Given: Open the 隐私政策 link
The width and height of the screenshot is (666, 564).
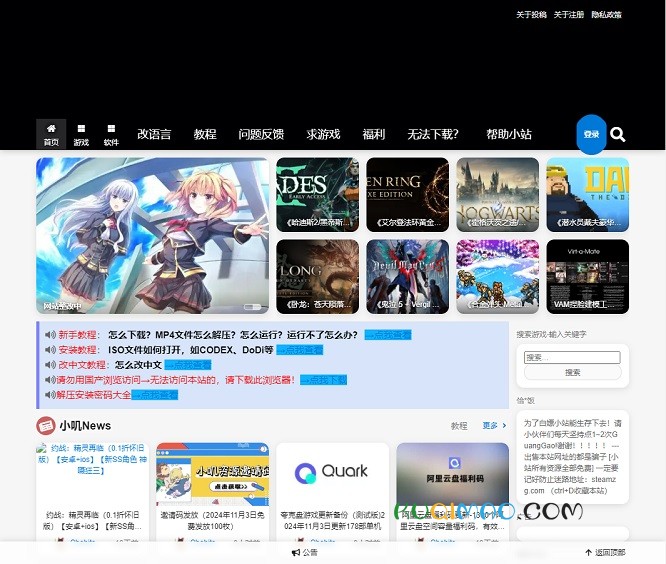Looking at the screenshot, I should tap(606, 15).
